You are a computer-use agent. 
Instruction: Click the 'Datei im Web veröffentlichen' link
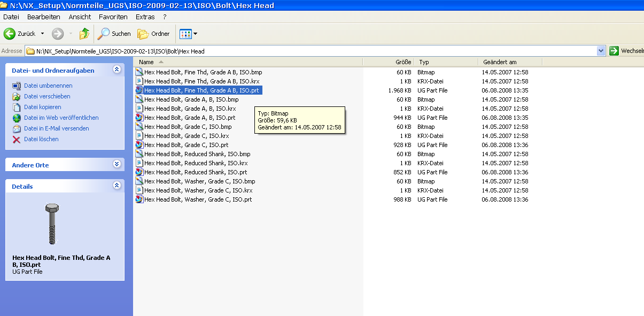(61, 118)
